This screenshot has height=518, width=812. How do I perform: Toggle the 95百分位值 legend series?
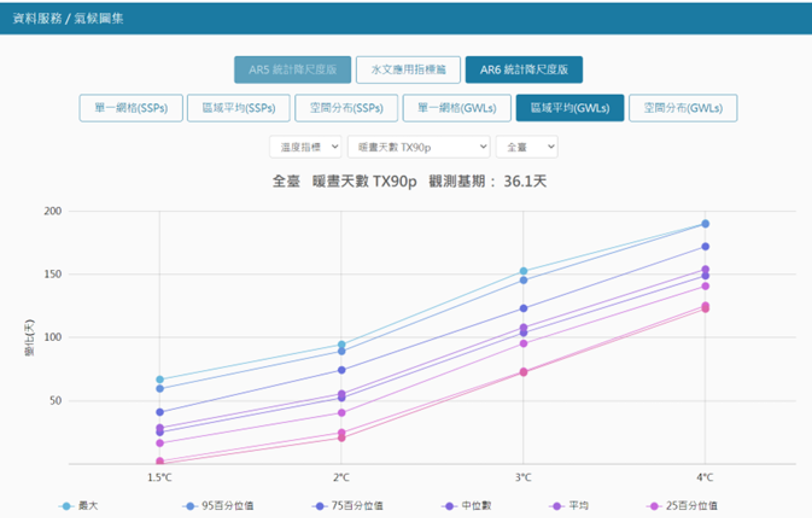tap(227, 506)
